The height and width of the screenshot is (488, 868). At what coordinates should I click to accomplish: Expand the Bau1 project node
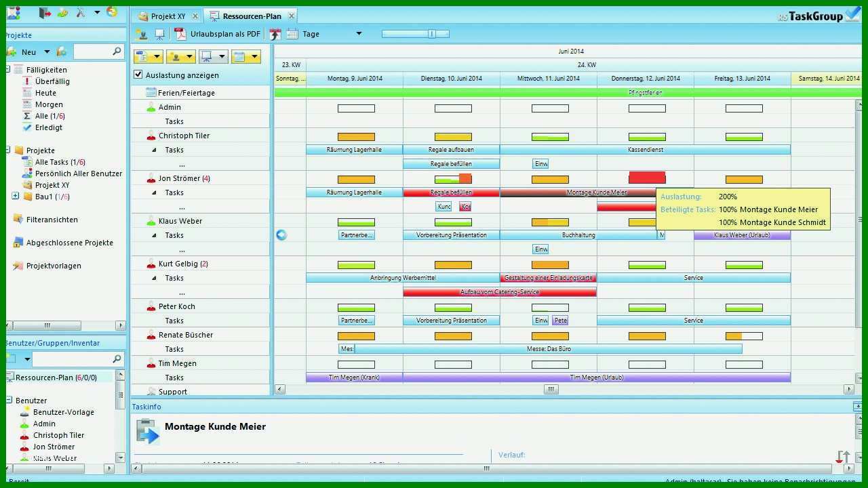coord(15,196)
